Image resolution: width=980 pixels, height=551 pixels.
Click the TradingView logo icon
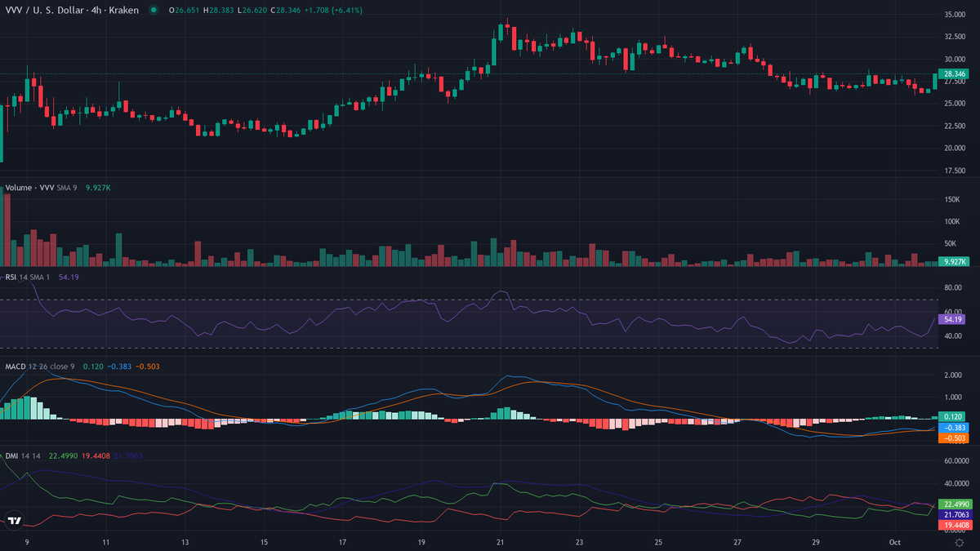14,520
